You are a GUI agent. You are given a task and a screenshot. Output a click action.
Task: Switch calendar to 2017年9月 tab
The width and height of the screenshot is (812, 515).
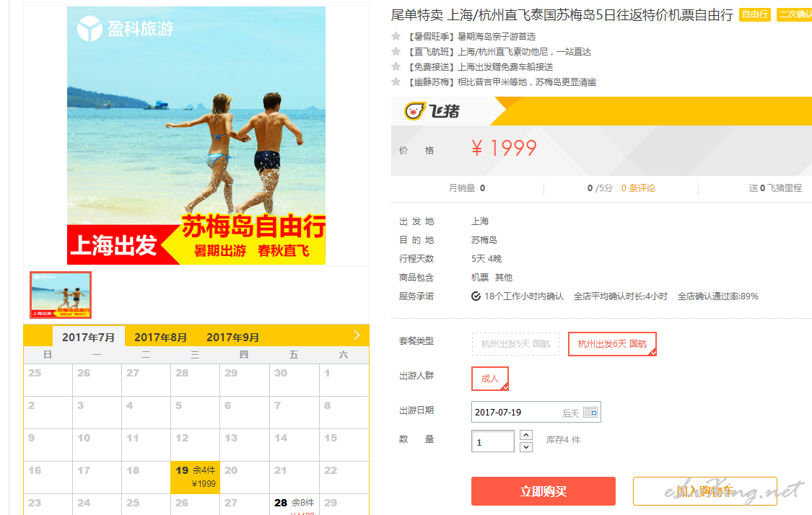232,338
